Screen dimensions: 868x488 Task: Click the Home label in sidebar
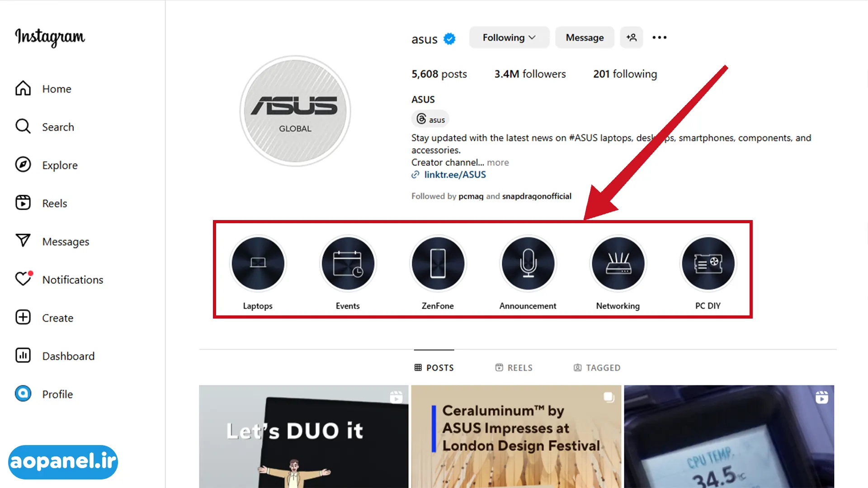[57, 89]
